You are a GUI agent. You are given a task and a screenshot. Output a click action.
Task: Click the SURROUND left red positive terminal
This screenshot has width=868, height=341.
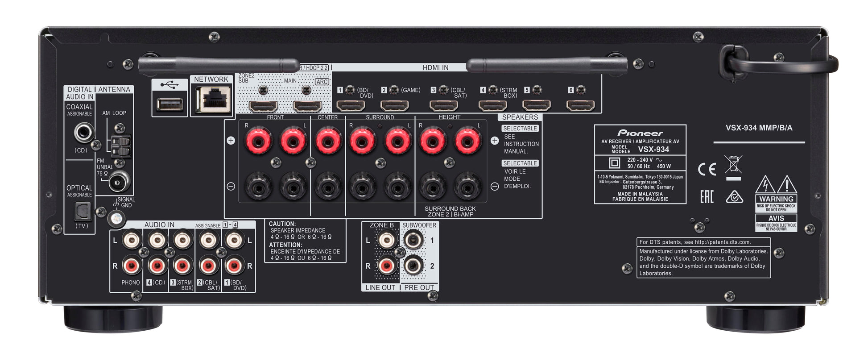[x=397, y=141]
